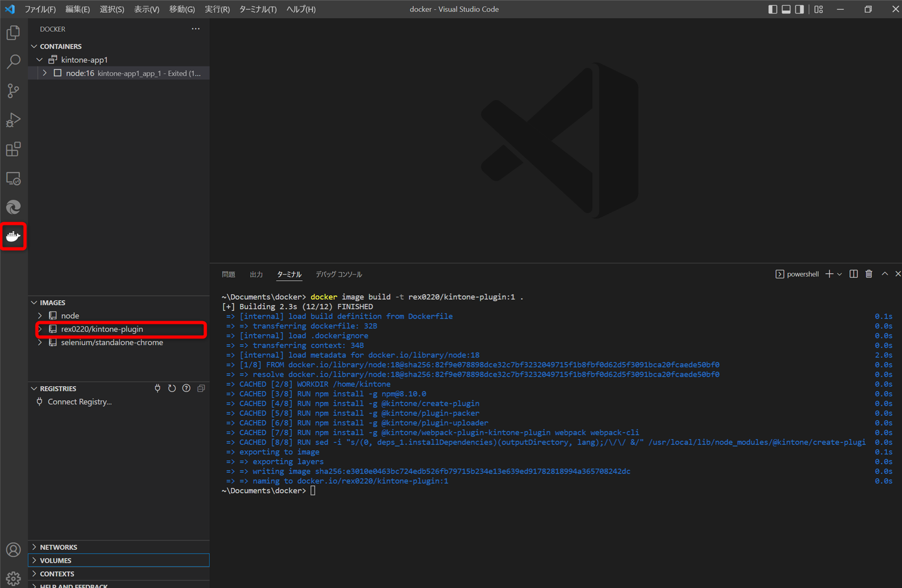Viewport: 902px width, 588px height.
Task: Open the launch profile dropdown arrow
Action: pyautogui.click(x=840, y=274)
